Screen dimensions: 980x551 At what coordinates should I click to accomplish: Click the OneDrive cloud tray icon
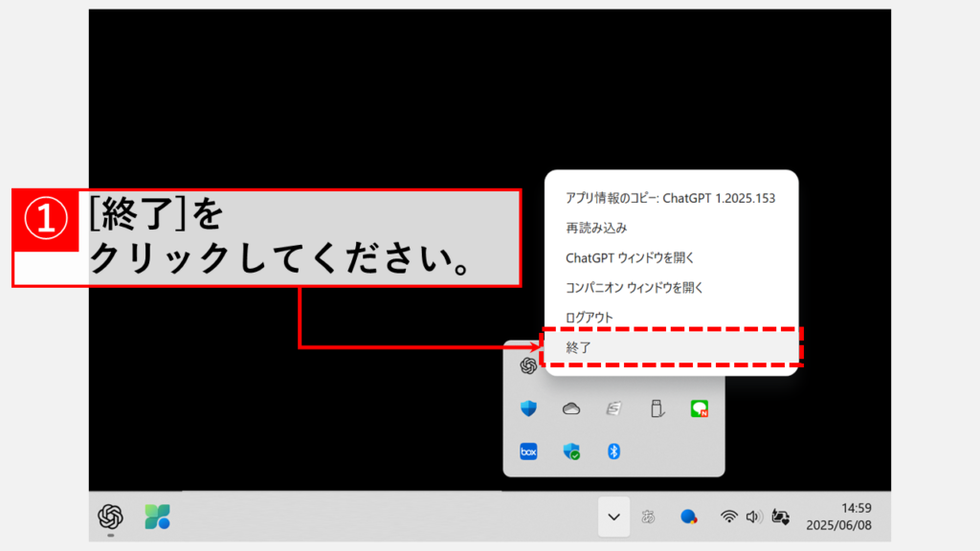click(x=571, y=408)
